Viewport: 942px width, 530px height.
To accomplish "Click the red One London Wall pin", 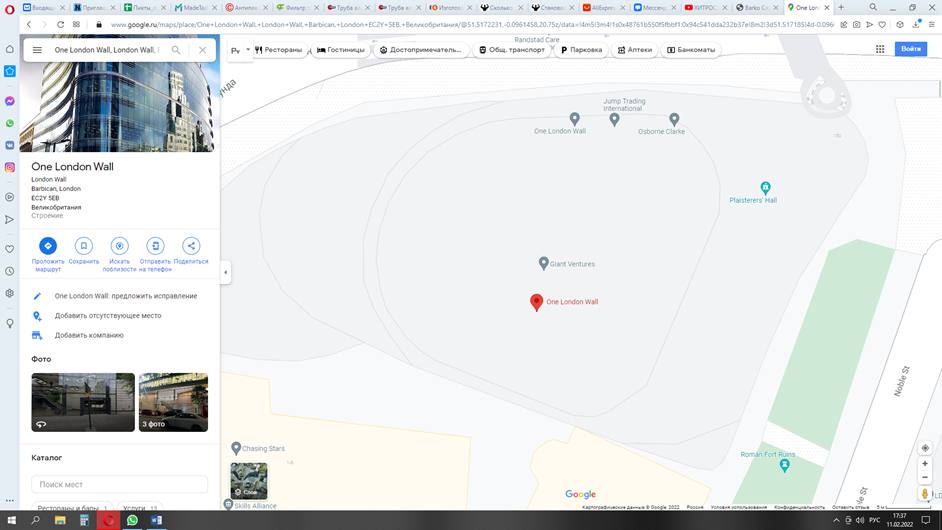I will pyautogui.click(x=536, y=302).
